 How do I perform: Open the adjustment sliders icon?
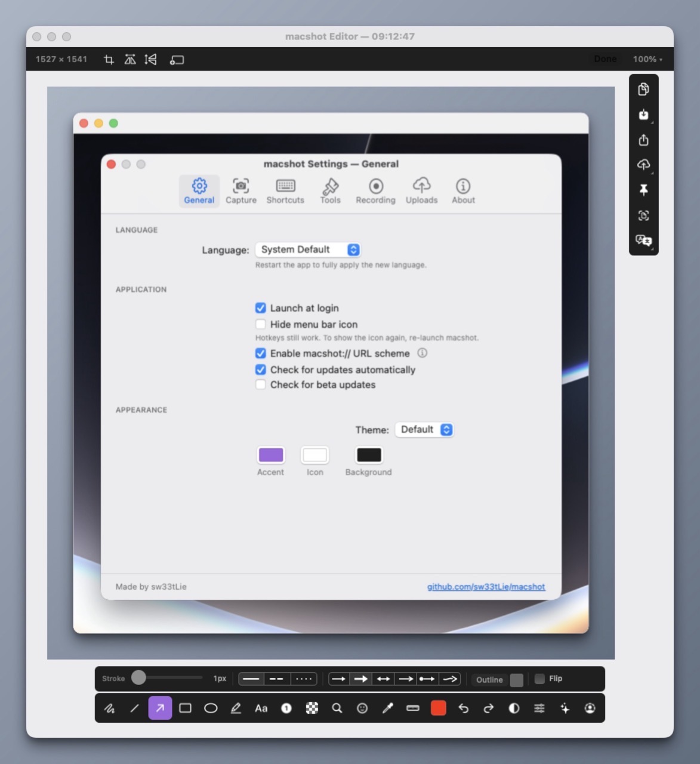[x=539, y=708]
